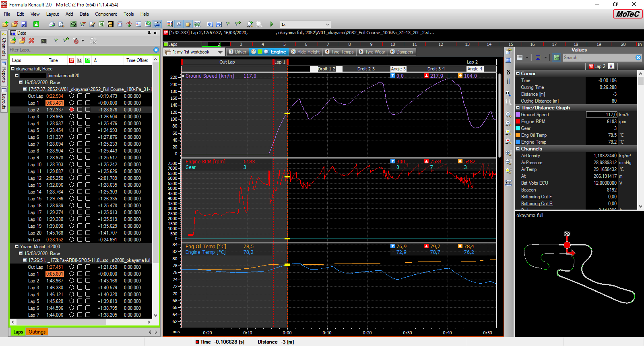Switch to the Driver worksheet tab
Screen dimensions: 644x346
237,52
